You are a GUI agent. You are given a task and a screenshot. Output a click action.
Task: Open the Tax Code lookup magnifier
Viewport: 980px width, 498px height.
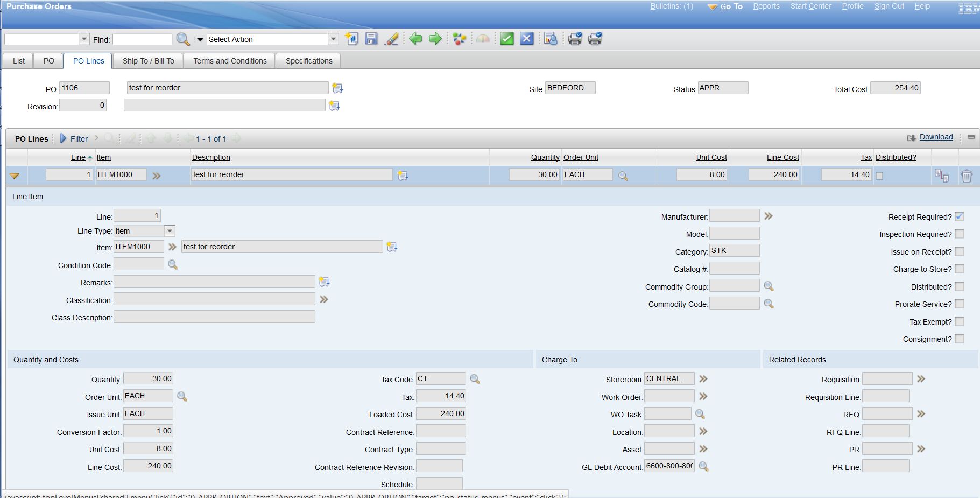pos(475,380)
